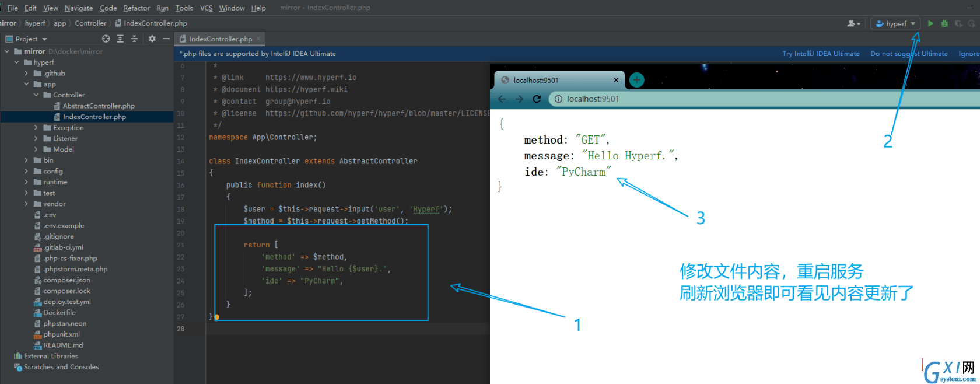This screenshot has width=980, height=384.
Task: Expand the runtime folder
Action: (x=26, y=182)
